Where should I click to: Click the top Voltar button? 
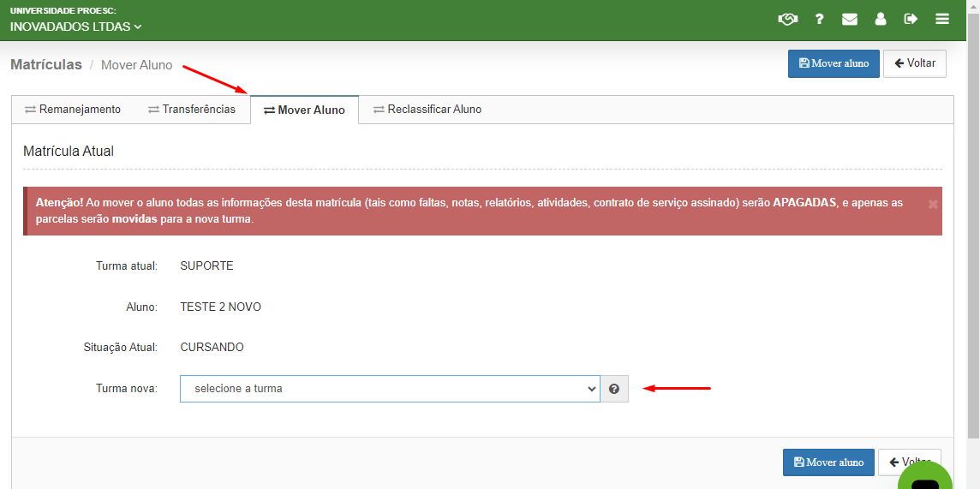[914, 63]
